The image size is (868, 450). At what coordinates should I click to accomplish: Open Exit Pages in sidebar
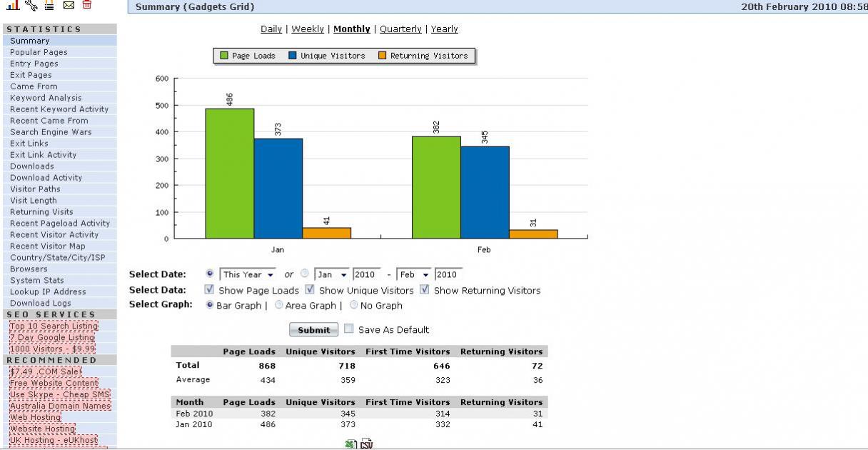coord(60,75)
